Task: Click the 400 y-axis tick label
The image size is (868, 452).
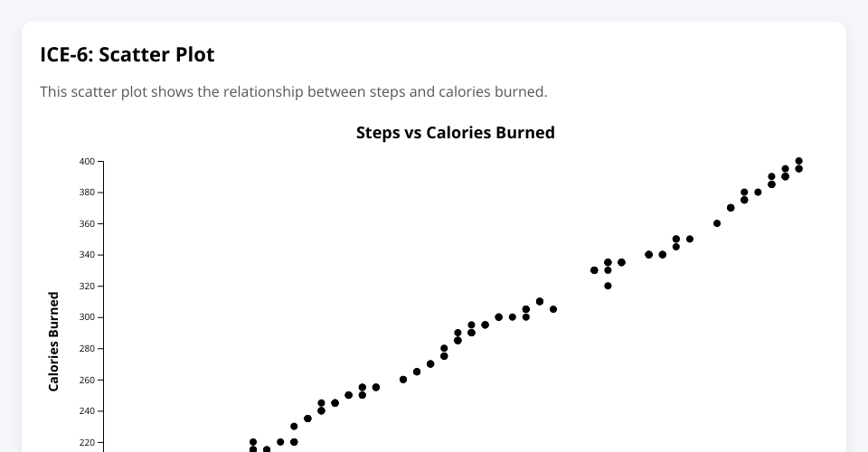Action: point(87,162)
